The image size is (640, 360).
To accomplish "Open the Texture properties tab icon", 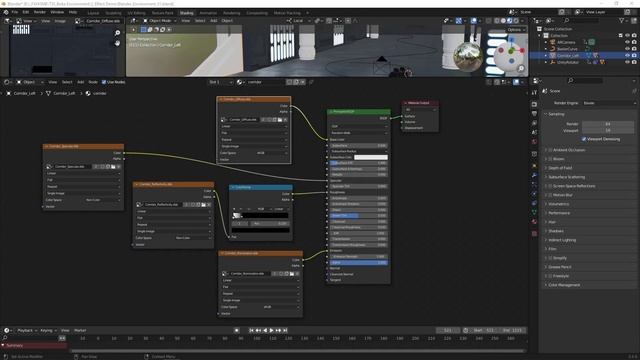I will [x=534, y=233].
